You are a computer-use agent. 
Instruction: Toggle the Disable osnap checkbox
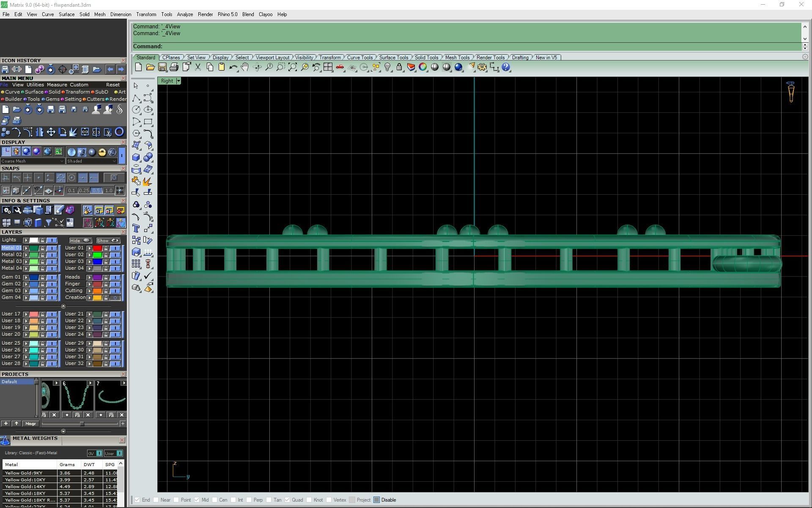click(x=377, y=500)
